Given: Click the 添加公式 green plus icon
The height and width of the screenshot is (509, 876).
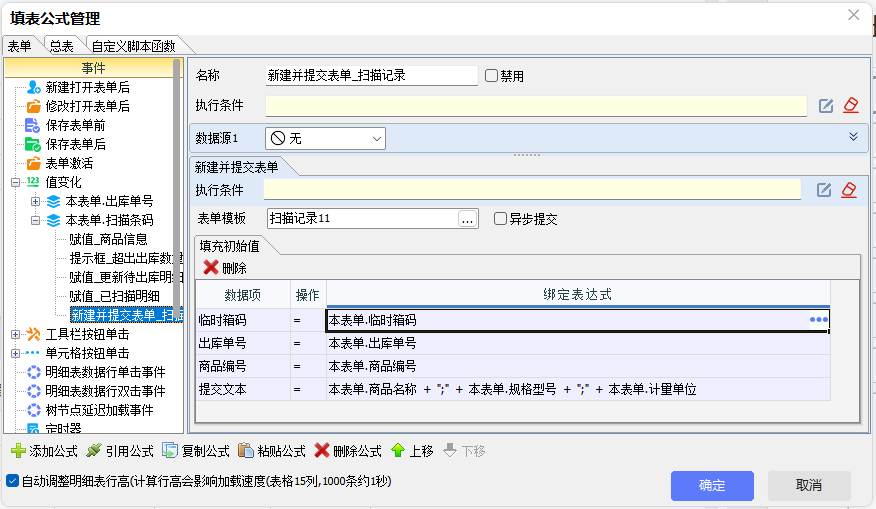Looking at the screenshot, I should pos(18,451).
